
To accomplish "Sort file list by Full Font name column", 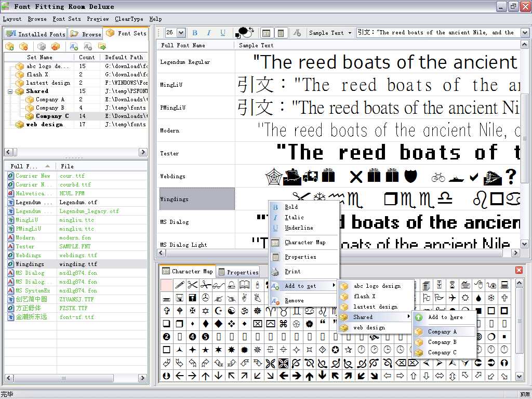I will [x=31, y=166].
